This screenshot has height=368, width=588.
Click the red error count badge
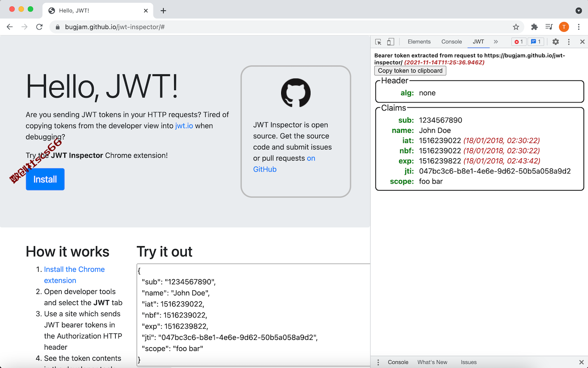(x=519, y=42)
